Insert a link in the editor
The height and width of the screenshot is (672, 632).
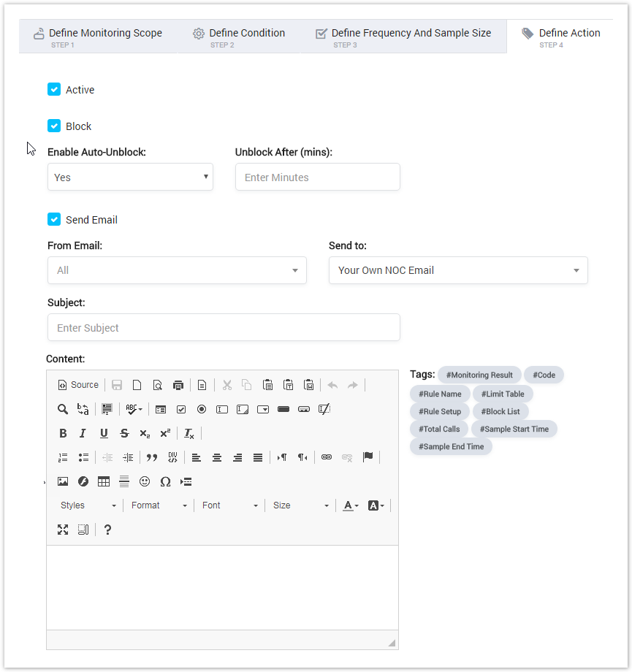[x=327, y=457]
